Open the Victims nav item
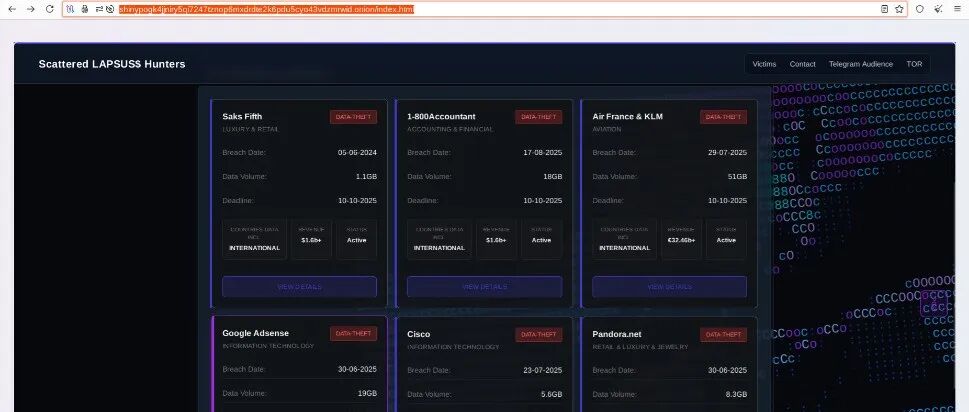The image size is (969, 412). pyautogui.click(x=764, y=64)
